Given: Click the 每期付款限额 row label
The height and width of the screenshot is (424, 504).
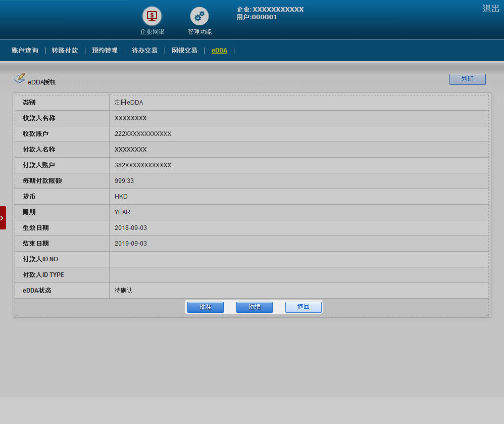Looking at the screenshot, I should (x=42, y=181).
